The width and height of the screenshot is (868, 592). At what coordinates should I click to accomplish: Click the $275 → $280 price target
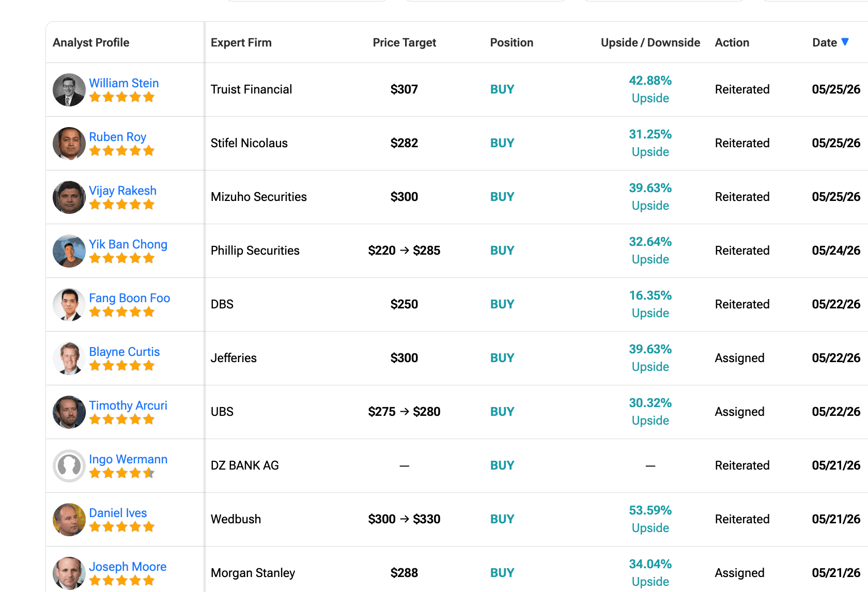405,412
